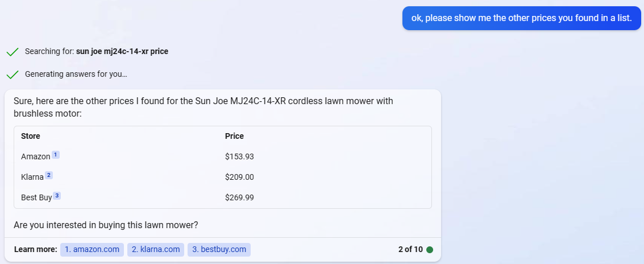Open citation 2 superscript beside Klarna
The height and width of the screenshot is (264, 644).
point(49,175)
